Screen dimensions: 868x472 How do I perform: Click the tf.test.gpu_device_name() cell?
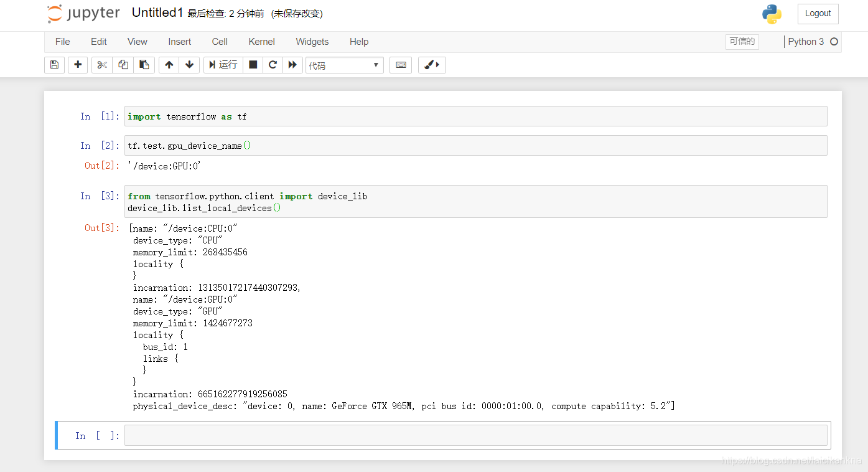(x=476, y=146)
